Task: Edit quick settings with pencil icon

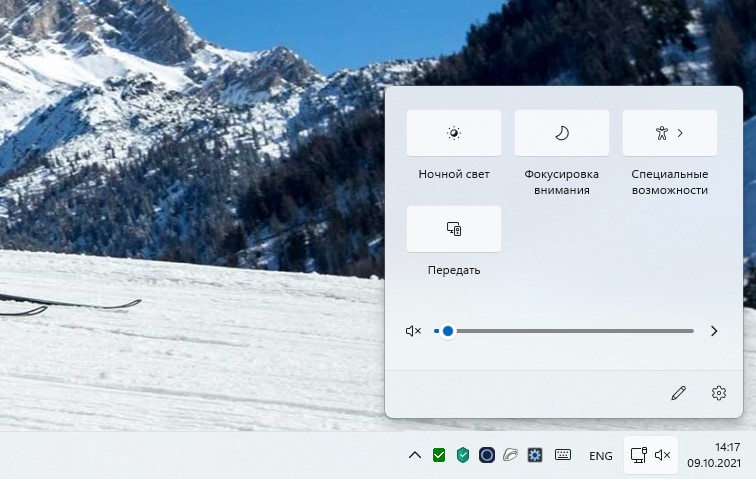Action: point(678,393)
